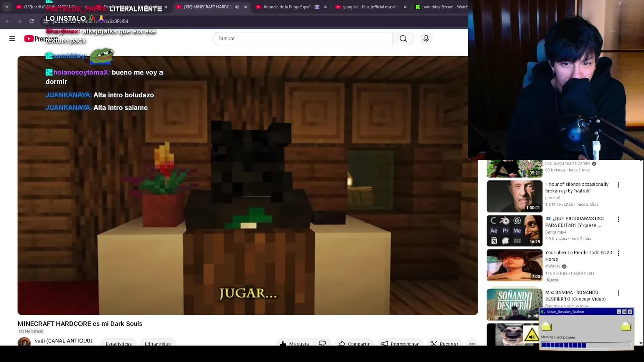Open options menu for QUÉ PROGRAMAS USO video
The width and height of the screenshot is (644, 362).
pos(618,219)
